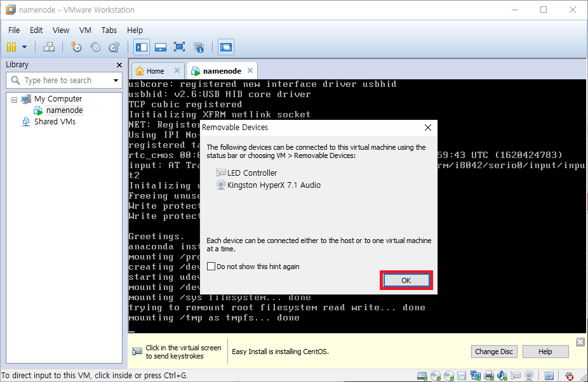The width and height of the screenshot is (588, 382).
Task: Click the first CD/DVD status icon
Action: point(436,376)
